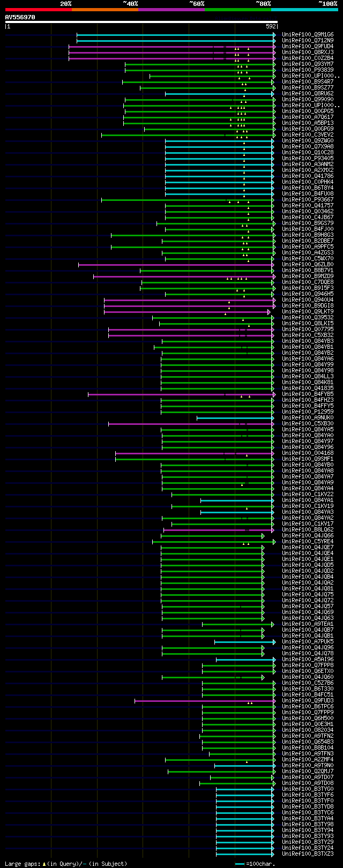This screenshot has width=343, height=868.
Task: Open UniRef100_P12959 entry
Action: point(308,412)
